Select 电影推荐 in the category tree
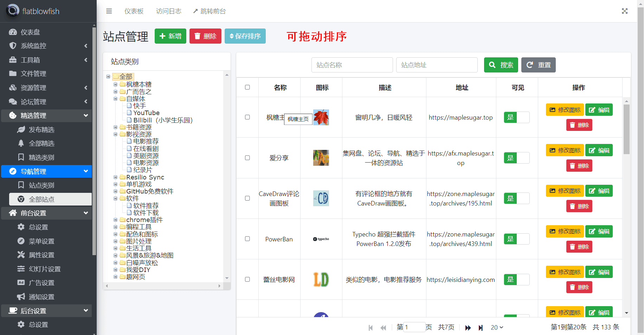This screenshot has width=644, height=335. (x=146, y=141)
